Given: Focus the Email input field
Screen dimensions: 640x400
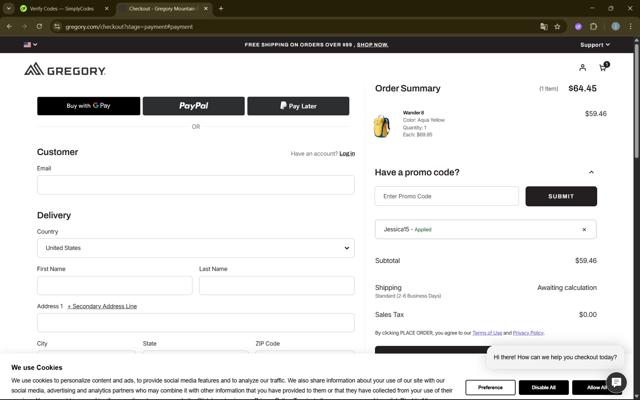Looking at the screenshot, I should click(x=196, y=185).
